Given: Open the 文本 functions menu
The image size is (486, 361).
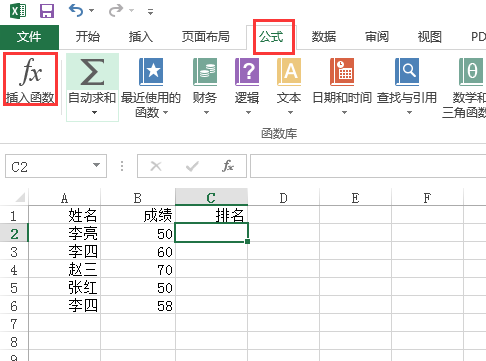Looking at the screenshot, I should tap(289, 87).
